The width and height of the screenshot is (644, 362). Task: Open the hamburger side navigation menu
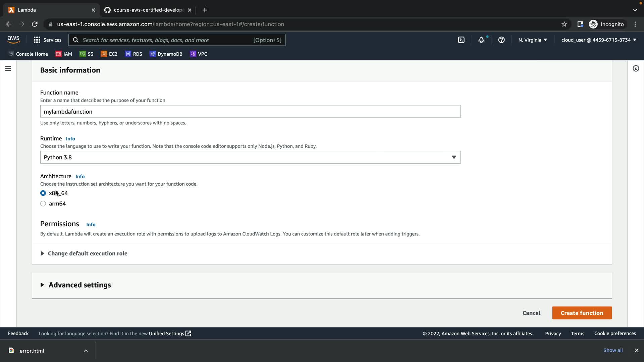click(x=8, y=68)
